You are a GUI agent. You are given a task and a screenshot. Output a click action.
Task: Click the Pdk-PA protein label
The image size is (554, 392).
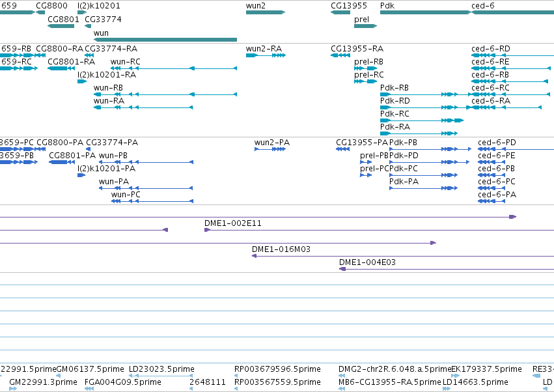(404, 182)
